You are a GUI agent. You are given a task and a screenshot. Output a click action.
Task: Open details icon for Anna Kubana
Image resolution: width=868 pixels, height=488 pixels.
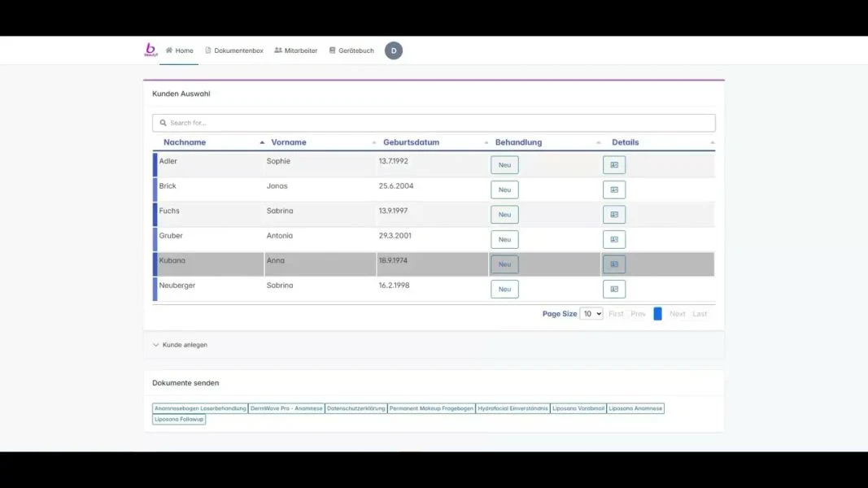click(613, 264)
